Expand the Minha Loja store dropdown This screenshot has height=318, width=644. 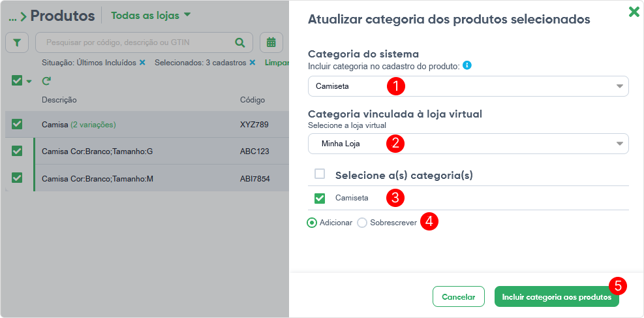468,144
